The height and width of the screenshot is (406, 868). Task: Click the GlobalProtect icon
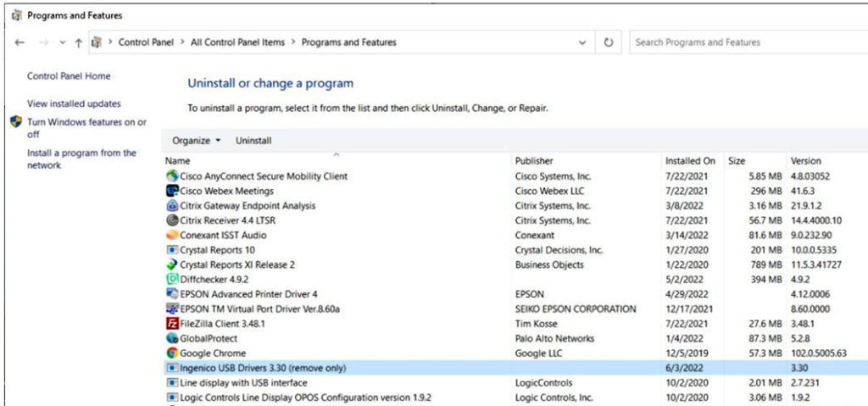(x=172, y=338)
